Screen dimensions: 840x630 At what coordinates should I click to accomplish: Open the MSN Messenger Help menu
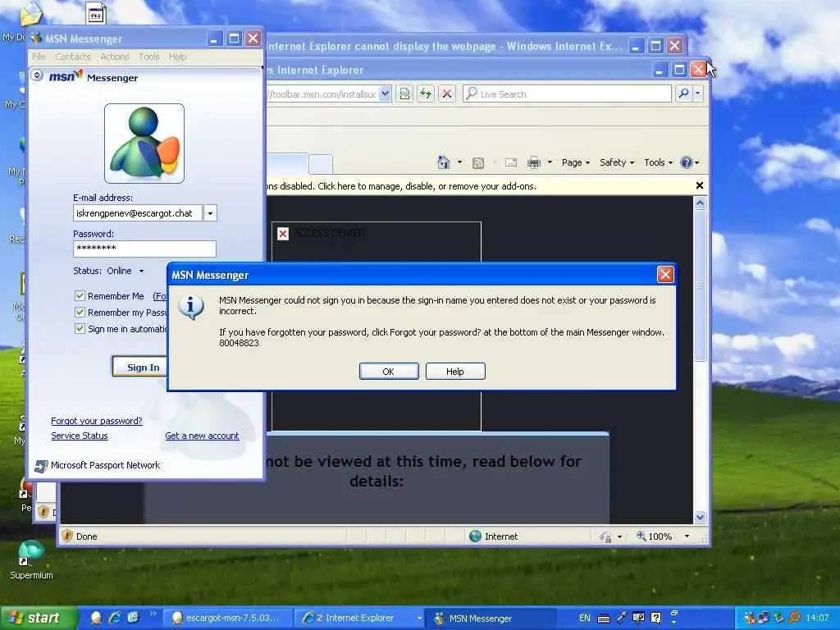178,57
